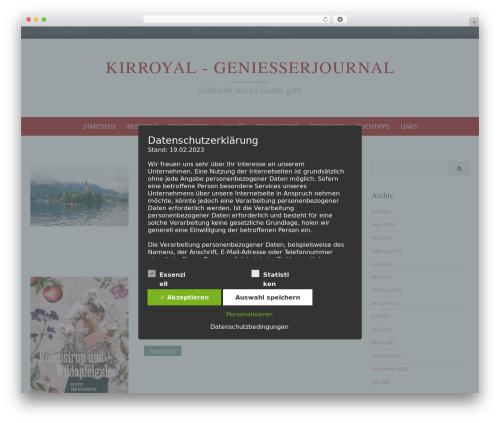Click the KIRROYAL - GENIESSERJOURNAL site title
The image size is (500, 423).
coord(250,68)
